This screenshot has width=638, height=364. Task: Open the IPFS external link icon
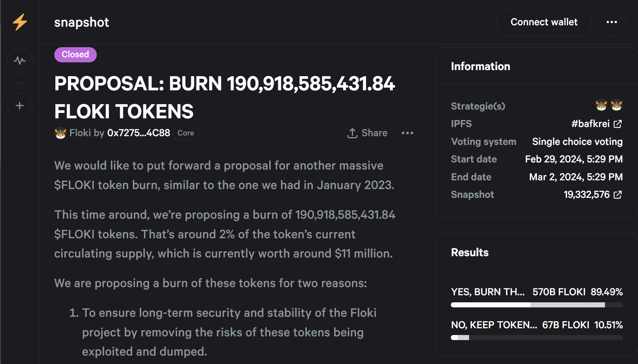coord(618,124)
